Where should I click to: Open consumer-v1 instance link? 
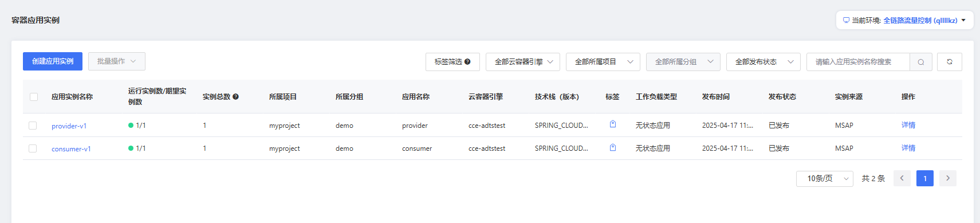pyautogui.click(x=71, y=149)
